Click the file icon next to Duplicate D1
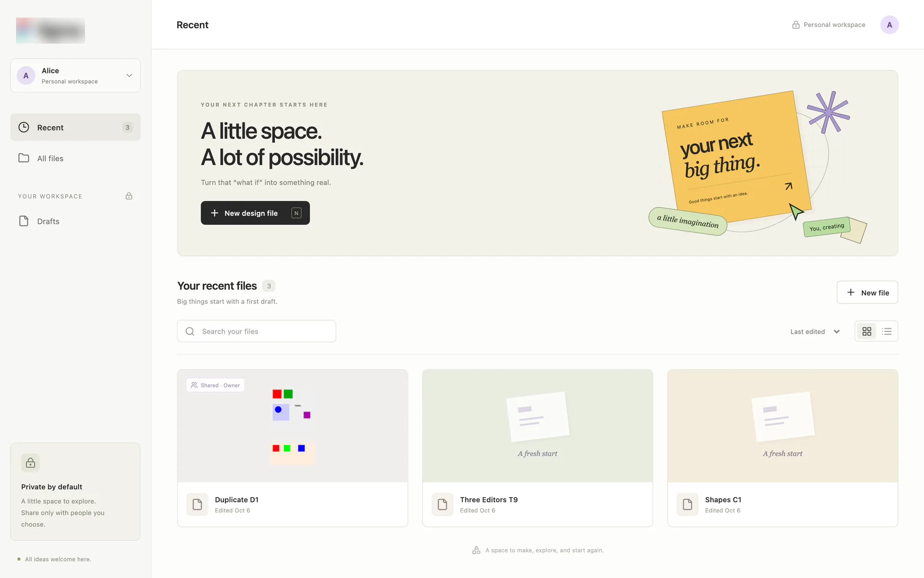 tap(197, 504)
